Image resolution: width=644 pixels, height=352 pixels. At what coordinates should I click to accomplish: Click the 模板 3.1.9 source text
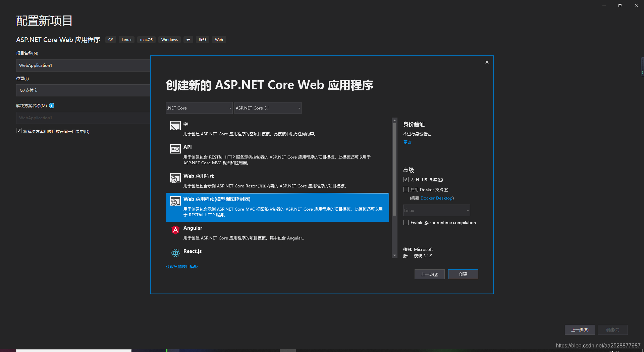(x=423, y=256)
